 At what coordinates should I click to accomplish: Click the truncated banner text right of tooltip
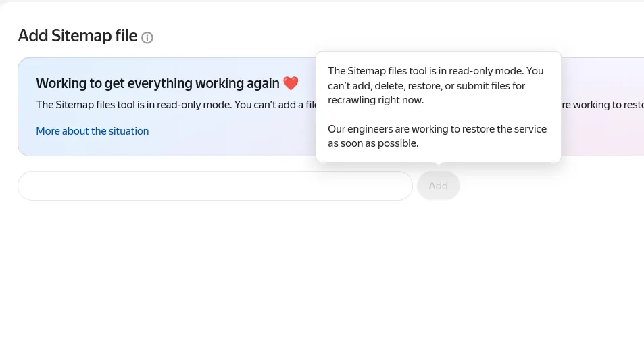click(x=603, y=105)
